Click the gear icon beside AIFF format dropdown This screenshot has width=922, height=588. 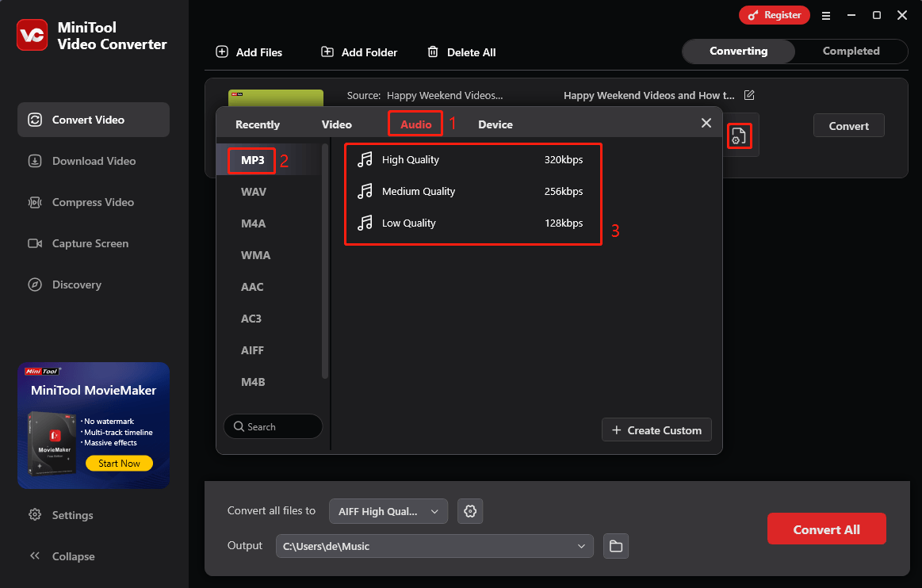point(470,511)
